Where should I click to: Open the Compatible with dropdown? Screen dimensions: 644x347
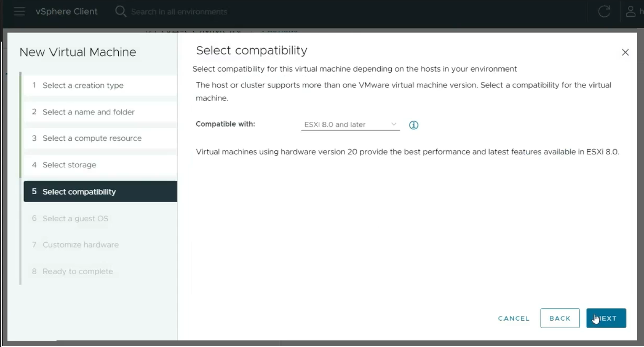[350, 125]
